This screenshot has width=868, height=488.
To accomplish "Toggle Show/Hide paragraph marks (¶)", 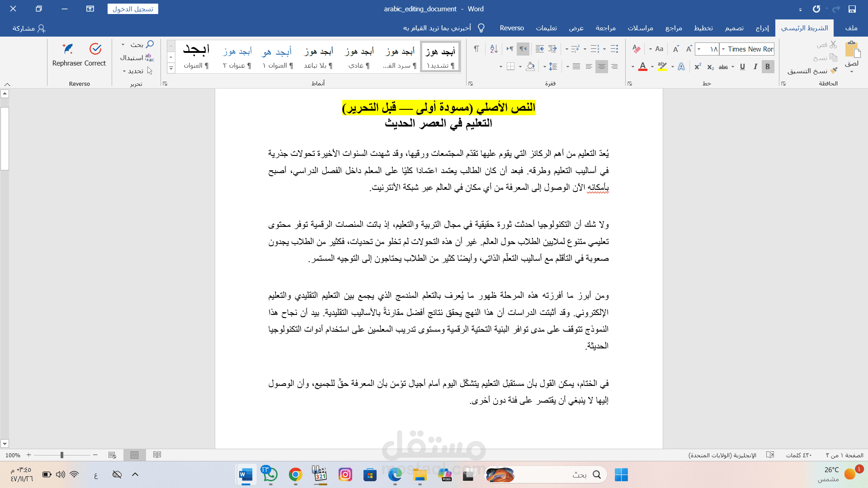I will (x=476, y=49).
